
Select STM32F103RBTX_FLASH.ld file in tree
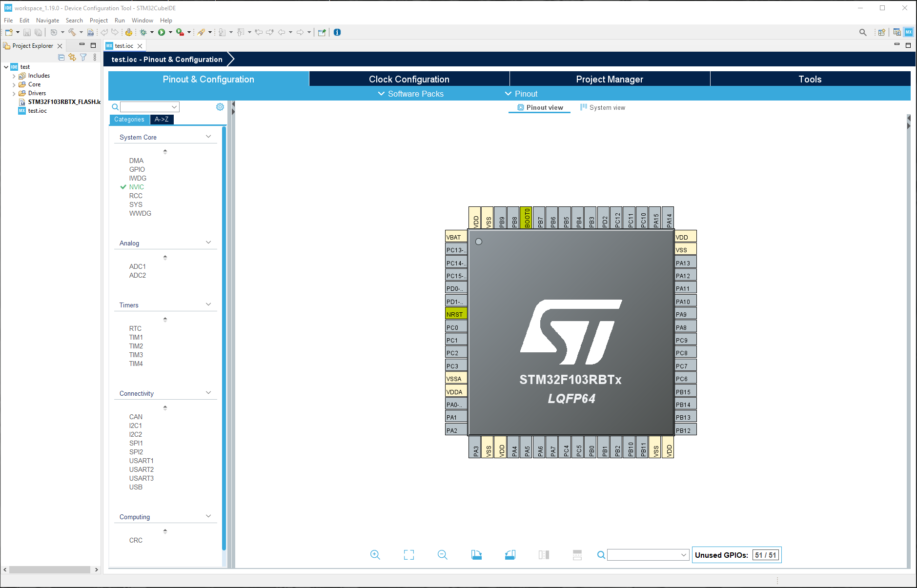[x=64, y=102]
